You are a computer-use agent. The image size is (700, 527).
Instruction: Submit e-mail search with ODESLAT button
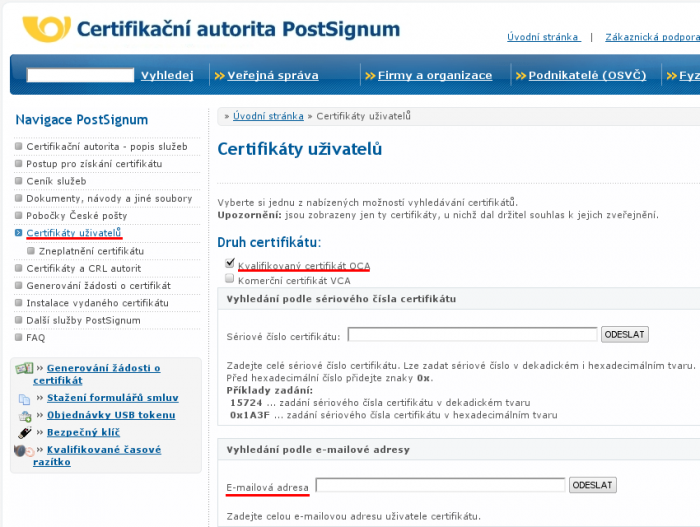[592, 485]
